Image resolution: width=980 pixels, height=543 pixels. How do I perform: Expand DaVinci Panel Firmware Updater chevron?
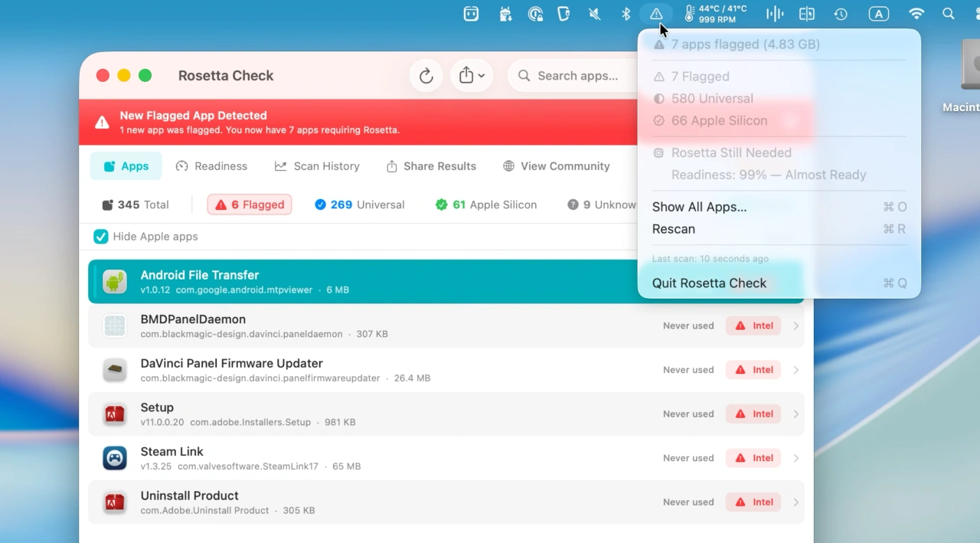pyautogui.click(x=796, y=370)
